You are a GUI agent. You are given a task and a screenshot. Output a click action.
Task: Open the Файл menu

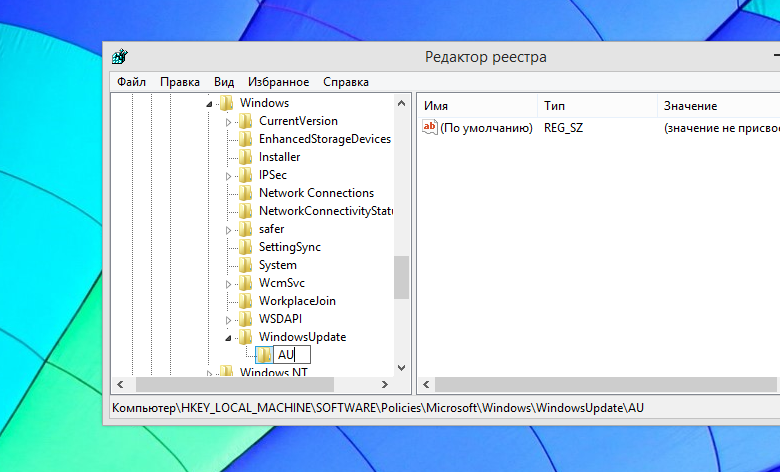131,82
